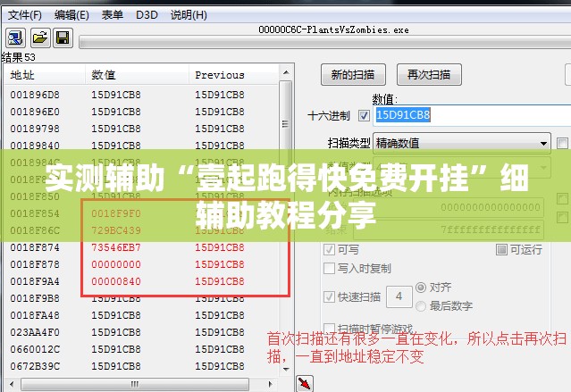Open the 说明(H) menu
Screen dimensions: 571x392
(189, 15)
